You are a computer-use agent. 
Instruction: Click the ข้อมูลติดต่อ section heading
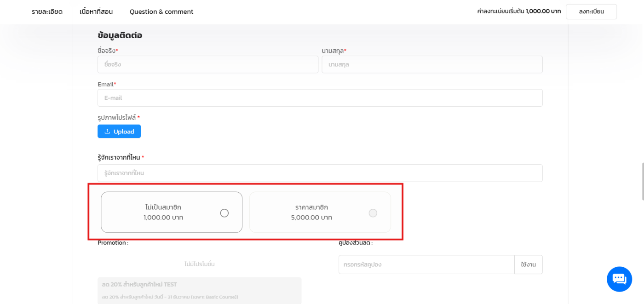point(120,35)
